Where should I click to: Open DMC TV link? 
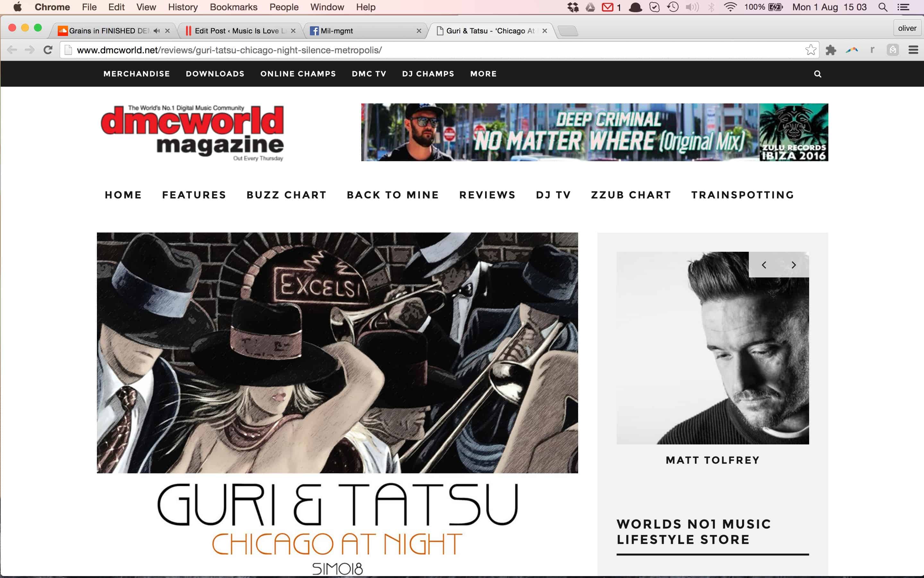[369, 74]
